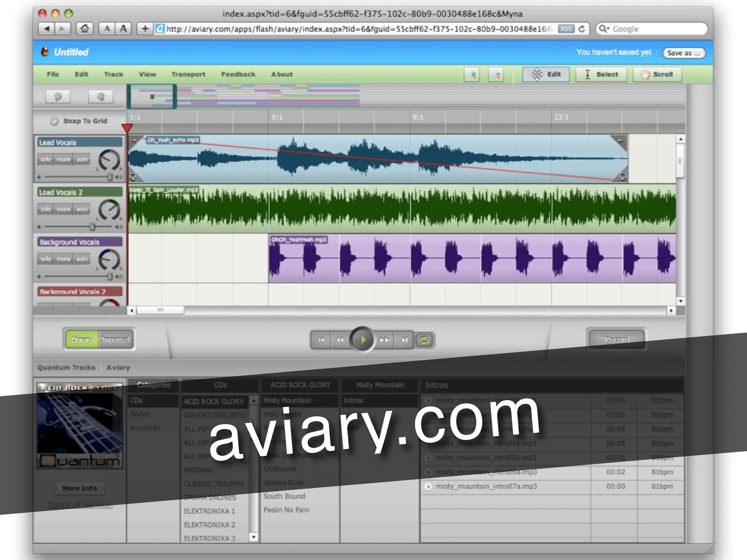Mute the Lead Vocals track
747x560 pixels.
(63, 159)
